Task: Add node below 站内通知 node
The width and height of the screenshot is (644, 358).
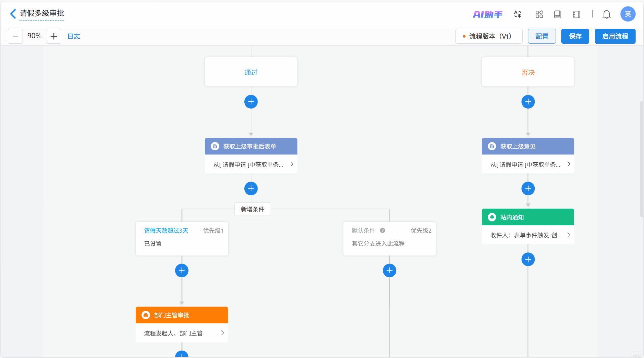Action: [528, 259]
